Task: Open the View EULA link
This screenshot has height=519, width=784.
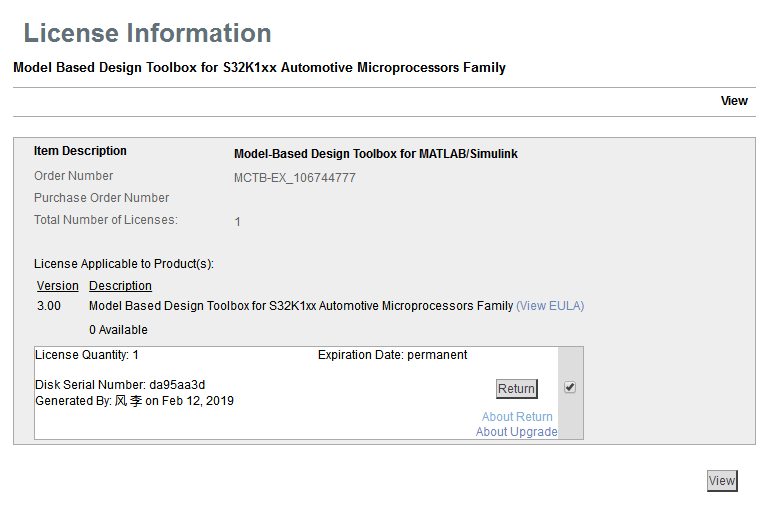Action: 550,306
